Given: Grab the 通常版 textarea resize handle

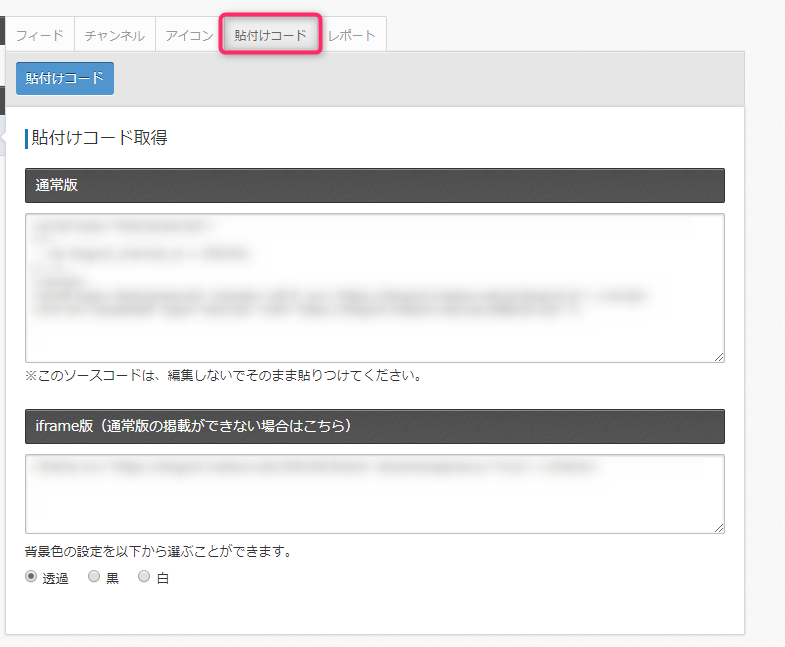Looking at the screenshot, I should coord(718,356).
